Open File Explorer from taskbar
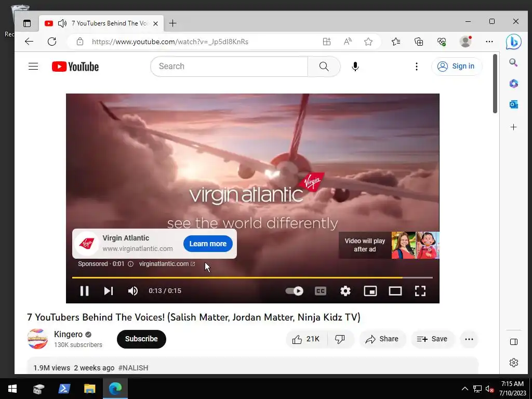 point(89,389)
